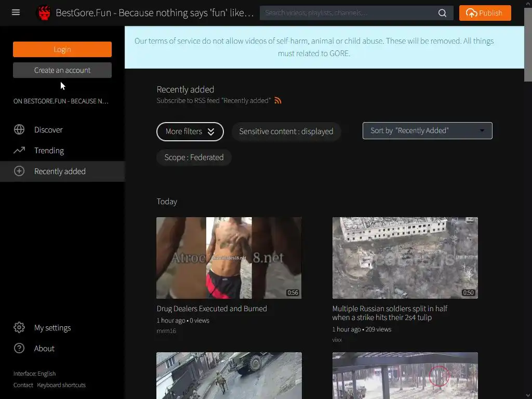Screen dimensions: 532x399
Task: Click the orange Login button
Action: click(62, 49)
